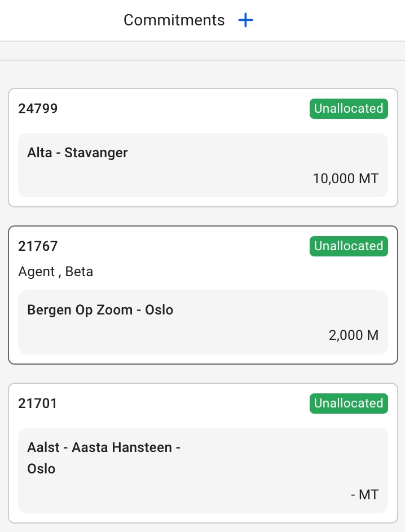Click the Commitments heading

click(174, 21)
